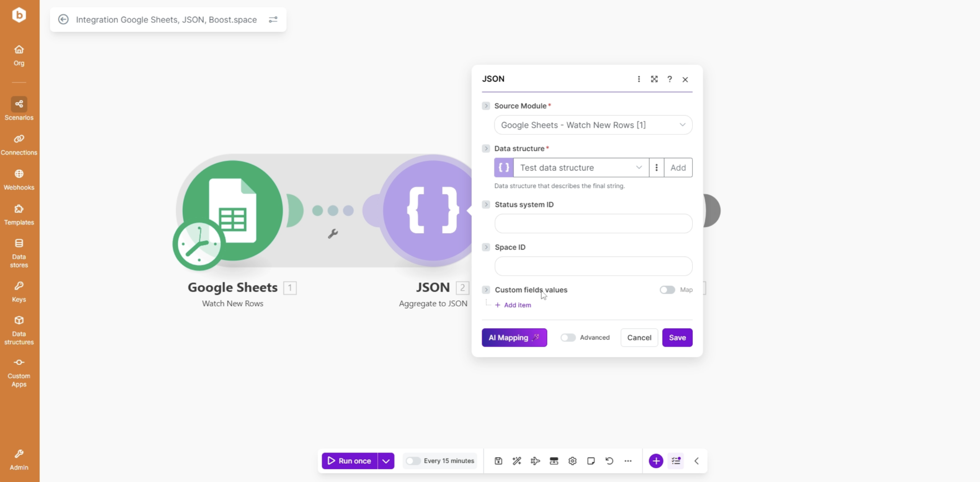Turn on Every 15 minutes scheduling
Viewport: 980px width, 482px height.
click(x=413, y=461)
